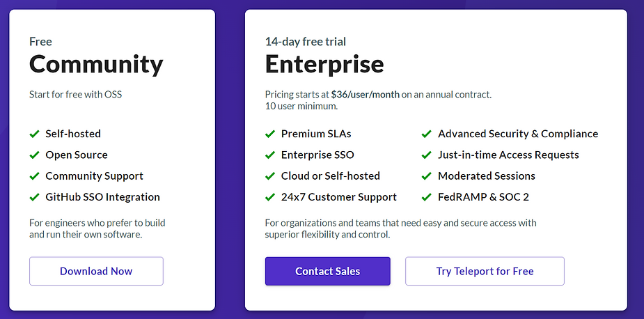This screenshot has height=319, width=644.
Task: Click the green checkmark beside Self-hosted
Action: tap(35, 134)
